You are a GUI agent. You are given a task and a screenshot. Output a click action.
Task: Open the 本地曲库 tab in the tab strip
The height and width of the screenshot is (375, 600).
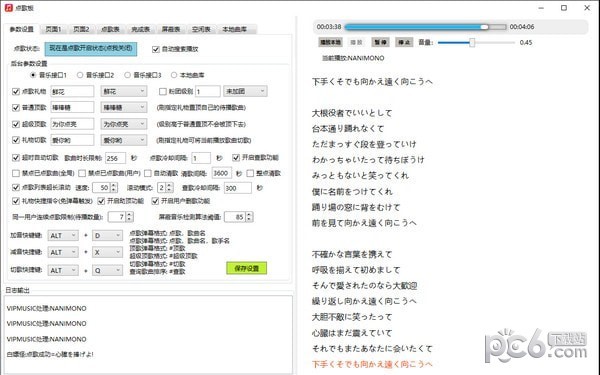[235, 29]
